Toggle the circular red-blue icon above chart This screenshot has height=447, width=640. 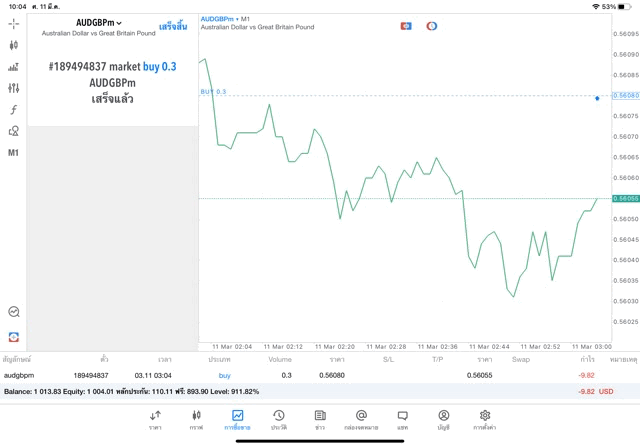(432, 26)
